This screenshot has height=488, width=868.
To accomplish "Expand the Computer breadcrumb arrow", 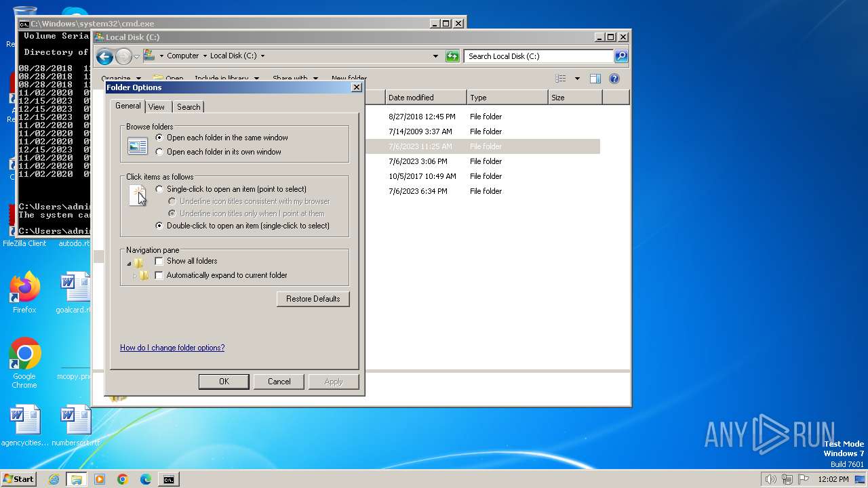I will click(x=204, y=56).
